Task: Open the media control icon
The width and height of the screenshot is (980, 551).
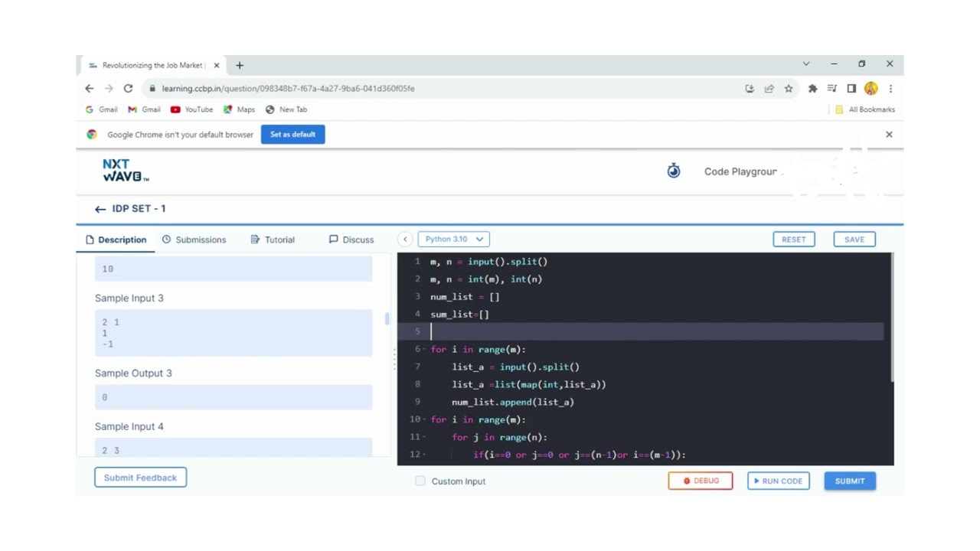Action: (832, 89)
